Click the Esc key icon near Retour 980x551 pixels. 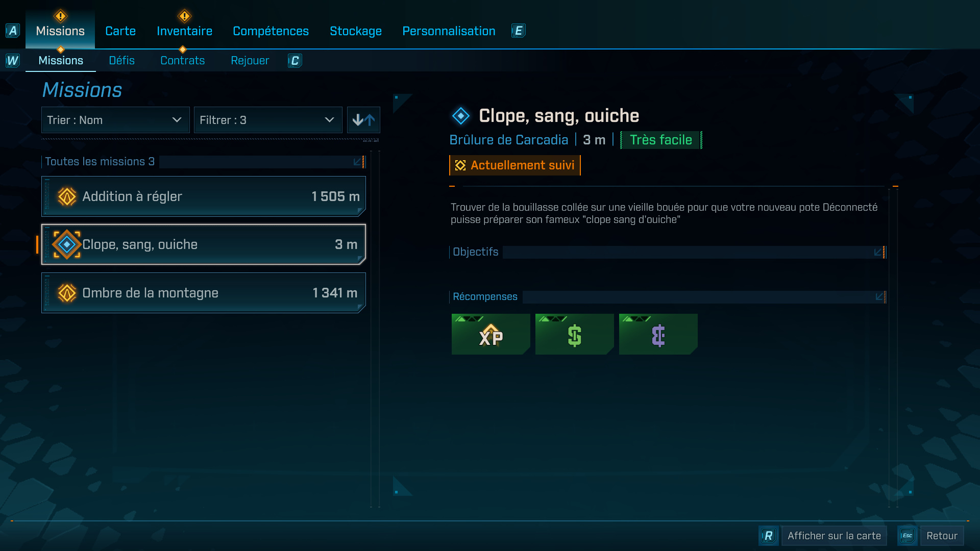tap(907, 536)
